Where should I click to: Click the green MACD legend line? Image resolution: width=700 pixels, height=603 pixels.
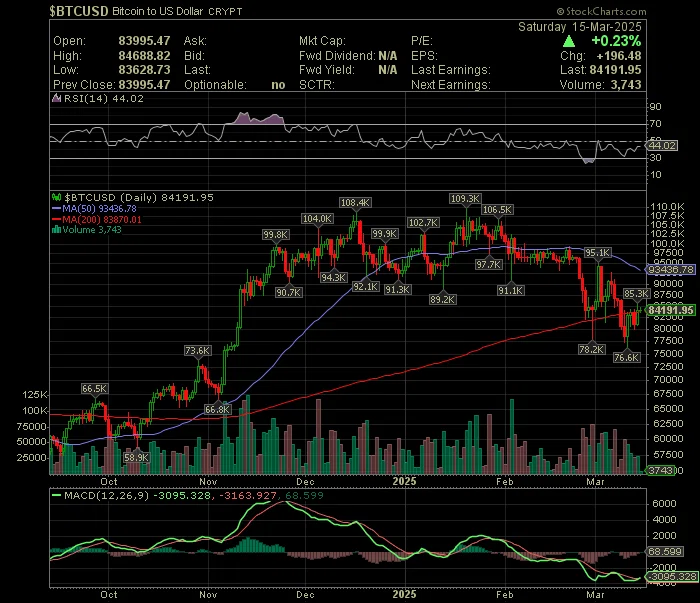pyautogui.click(x=56, y=495)
